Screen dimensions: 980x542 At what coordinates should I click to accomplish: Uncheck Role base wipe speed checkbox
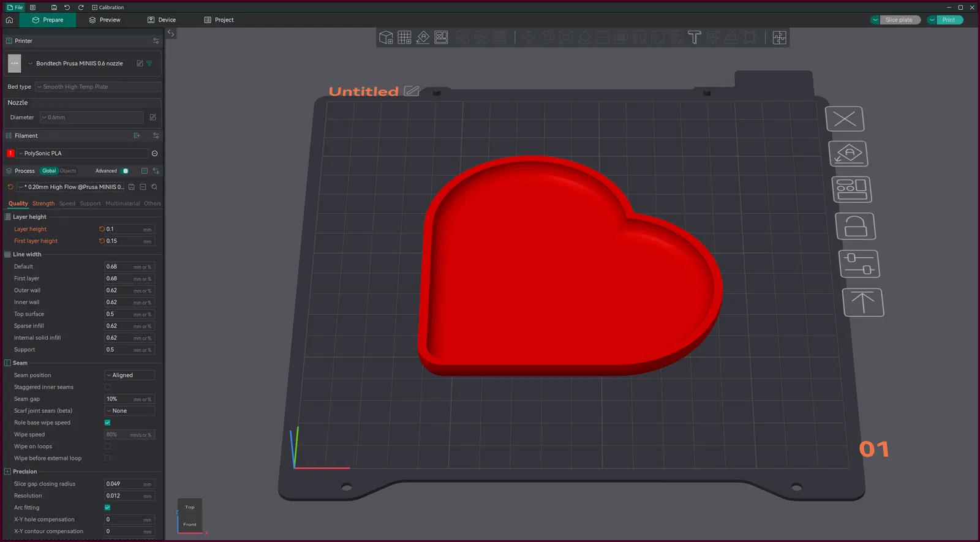click(108, 423)
